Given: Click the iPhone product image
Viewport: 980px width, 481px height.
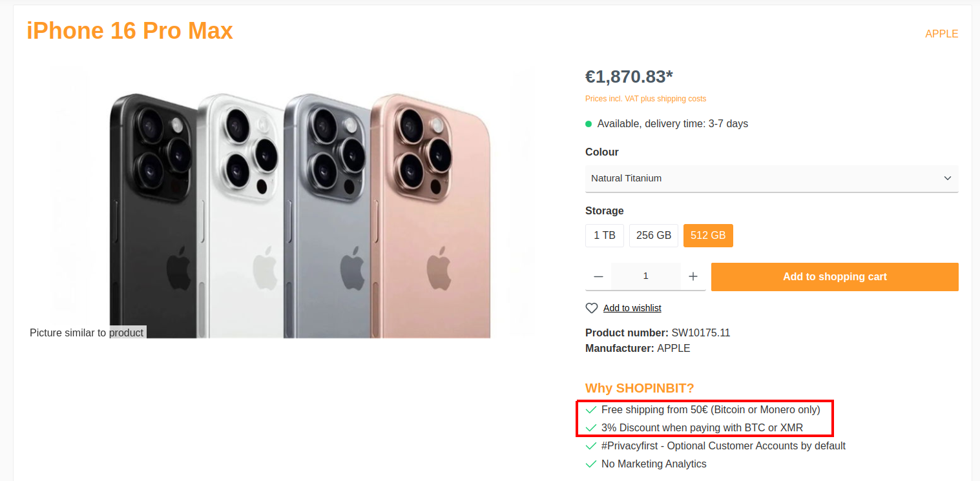Looking at the screenshot, I should click(300, 213).
